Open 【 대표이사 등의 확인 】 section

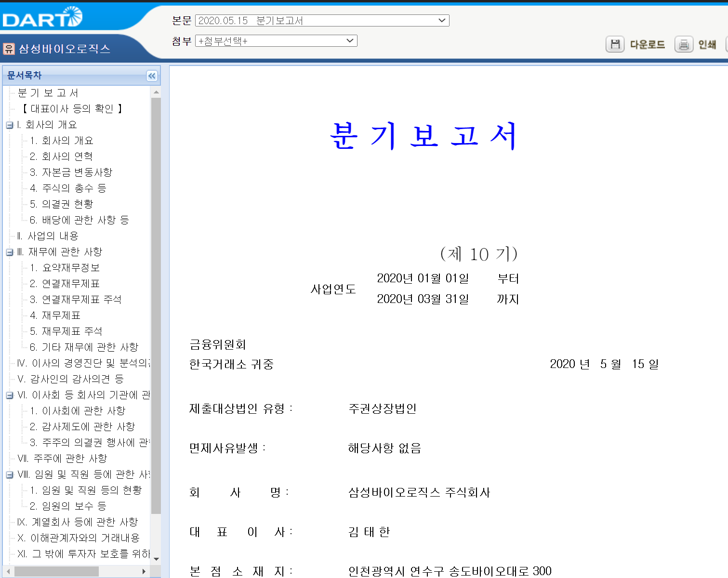click(72, 109)
